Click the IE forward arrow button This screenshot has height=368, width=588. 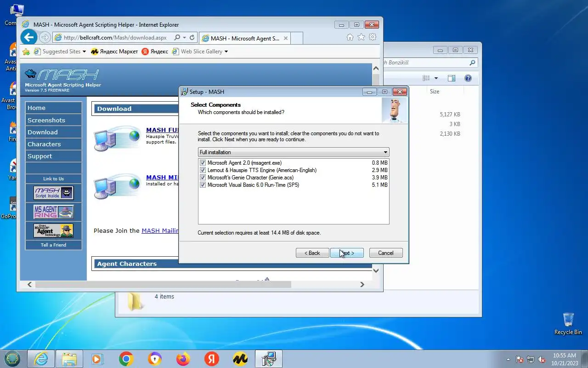45,38
